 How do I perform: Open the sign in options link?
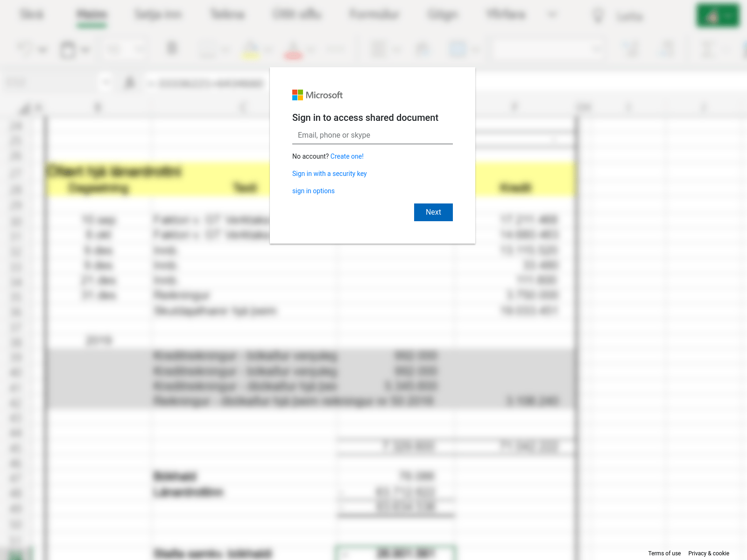click(313, 191)
